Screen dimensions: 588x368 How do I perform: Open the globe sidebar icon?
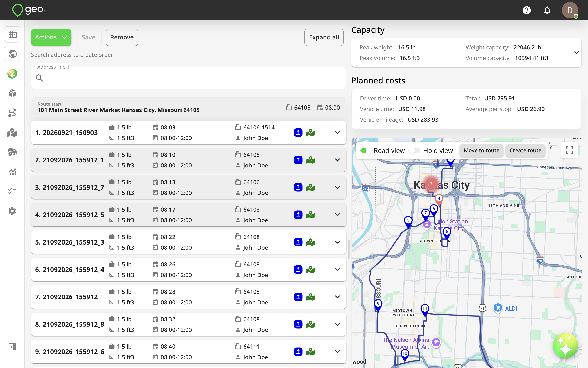12,54
